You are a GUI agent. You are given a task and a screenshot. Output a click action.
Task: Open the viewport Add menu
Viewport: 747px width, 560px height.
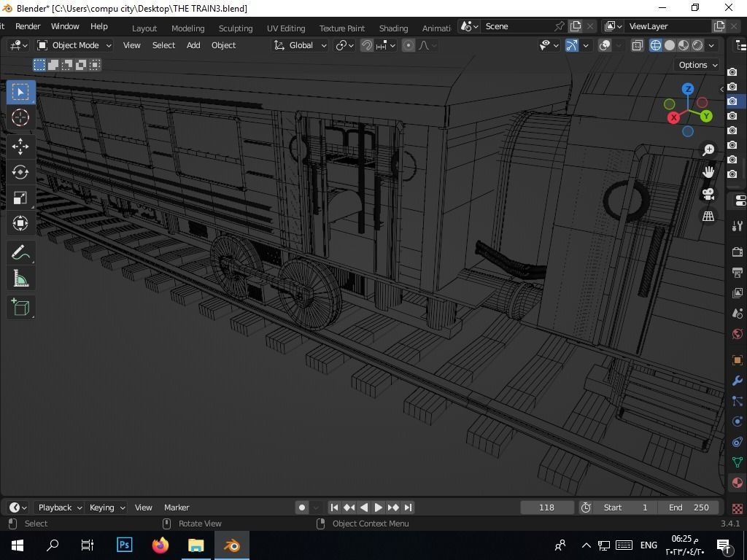point(193,45)
